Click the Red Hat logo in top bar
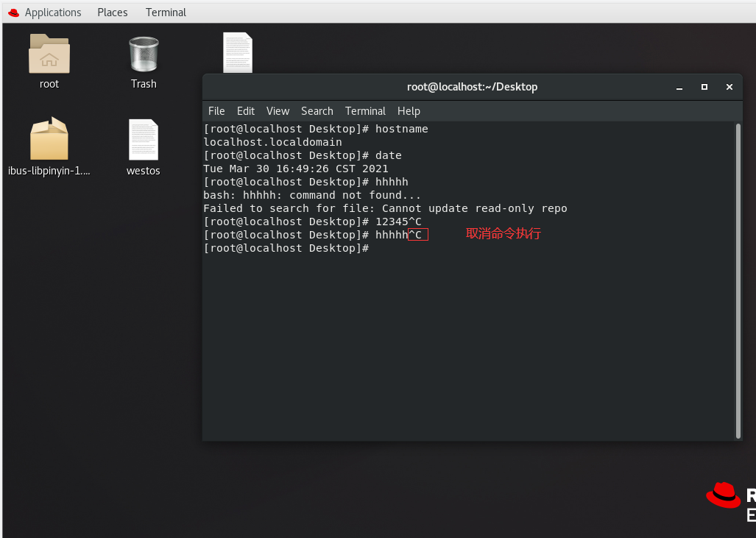 coord(13,13)
